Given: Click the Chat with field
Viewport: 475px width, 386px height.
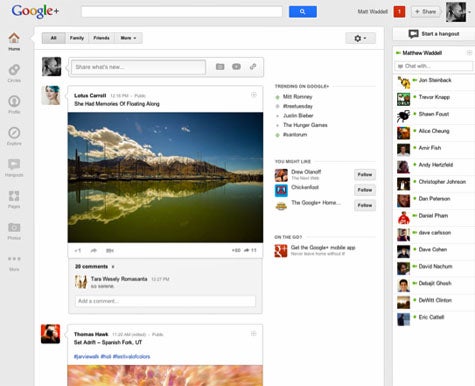Looking at the screenshot, I should 433,66.
